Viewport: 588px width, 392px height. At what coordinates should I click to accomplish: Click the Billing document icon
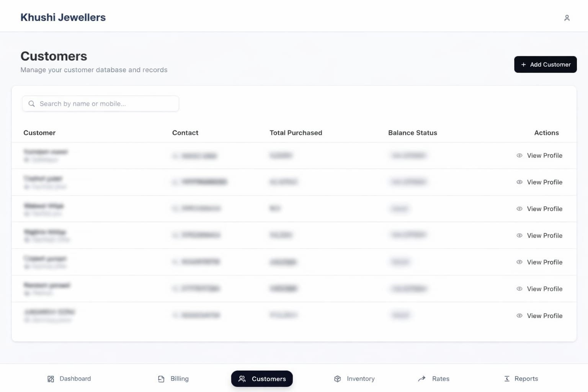pos(161,379)
